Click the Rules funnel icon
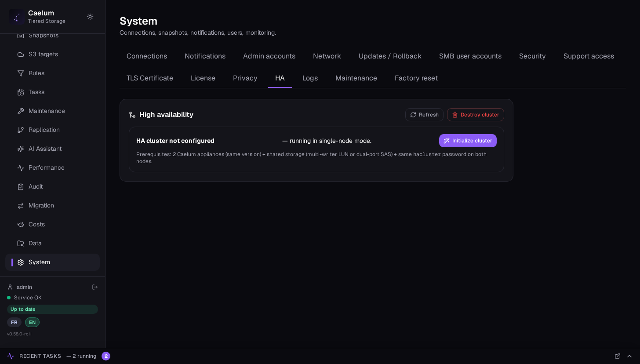 tap(21, 73)
